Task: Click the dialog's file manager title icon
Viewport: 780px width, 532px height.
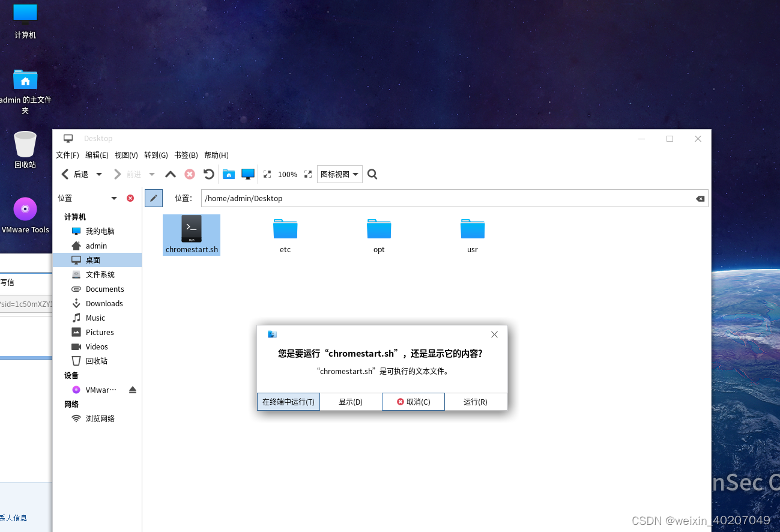Action: click(x=272, y=334)
